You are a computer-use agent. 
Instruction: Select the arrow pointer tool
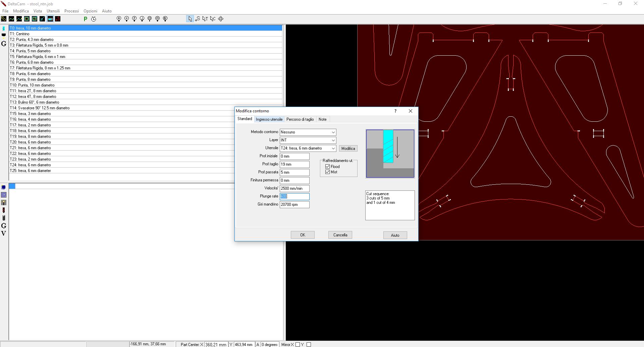pos(190,19)
